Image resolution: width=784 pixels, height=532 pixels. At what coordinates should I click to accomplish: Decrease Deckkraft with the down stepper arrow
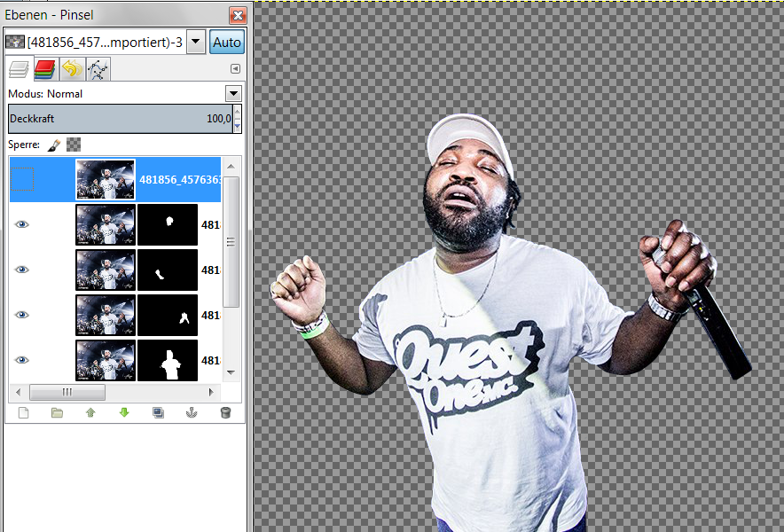238,126
